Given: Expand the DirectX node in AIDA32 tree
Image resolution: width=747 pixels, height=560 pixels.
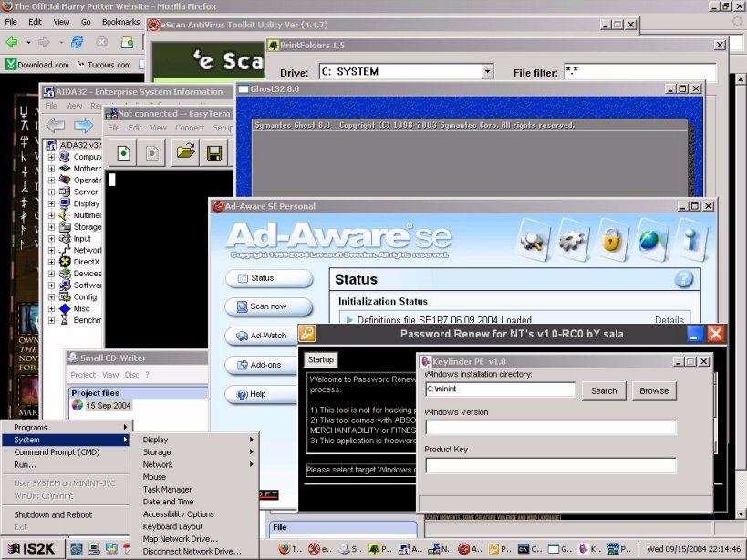Looking at the screenshot, I should click(51, 262).
